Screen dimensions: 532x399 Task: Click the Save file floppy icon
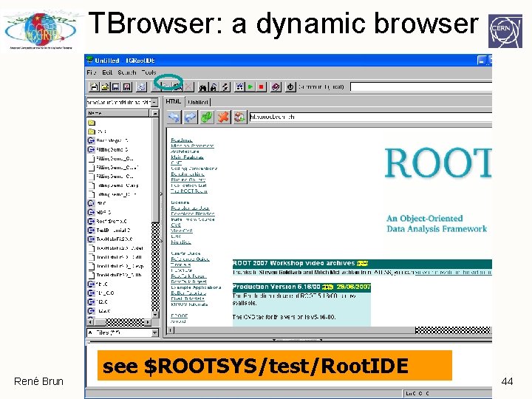click(x=116, y=87)
